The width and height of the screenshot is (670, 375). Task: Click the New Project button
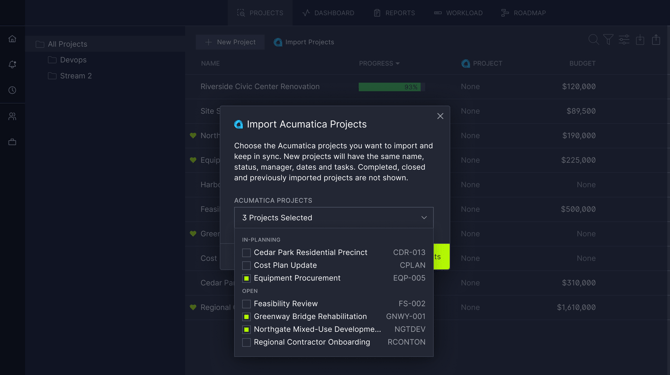coord(230,42)
